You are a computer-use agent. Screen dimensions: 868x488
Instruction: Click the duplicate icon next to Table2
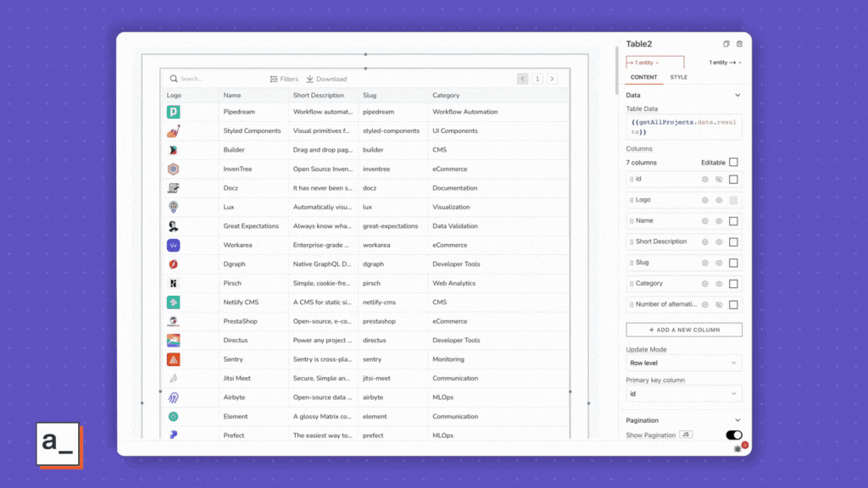pos(726,42)
